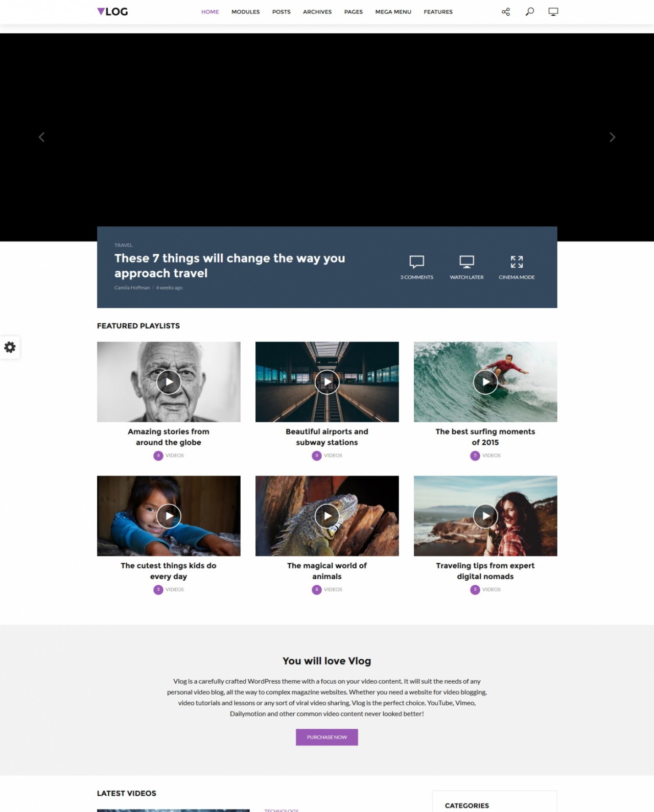654x812 pixels.
Task: Go to the previous slide with the left arrow
Action: (41, 137)
